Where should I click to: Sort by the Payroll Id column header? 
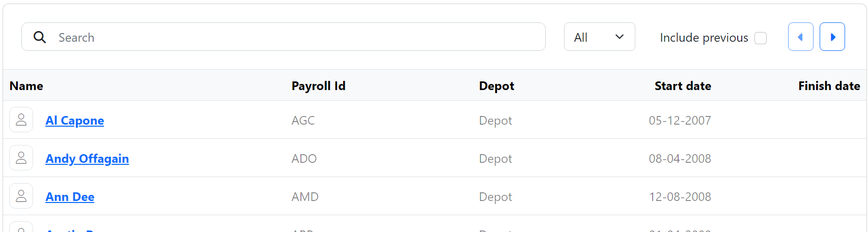(x=318, y=86)
